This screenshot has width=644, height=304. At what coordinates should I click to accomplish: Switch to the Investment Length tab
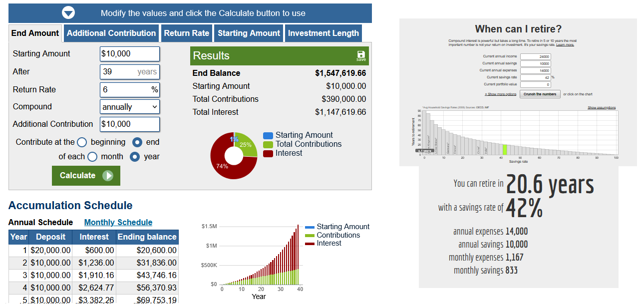[323, 33]
